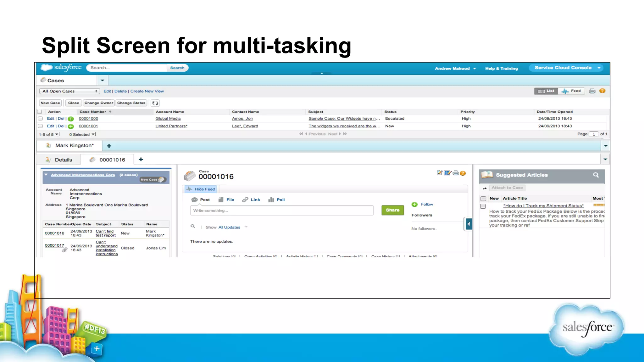Click the Hide Feed tab
The image size is (644, 362).
pyautogui.click(x=201, y=189)
